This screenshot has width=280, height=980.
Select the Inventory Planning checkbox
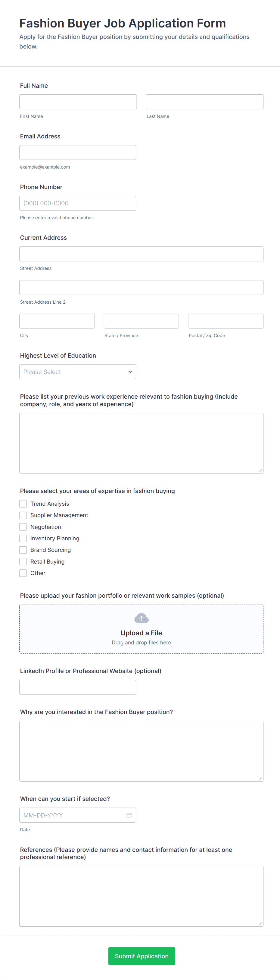pyautogui.click(x=23, y=538)
